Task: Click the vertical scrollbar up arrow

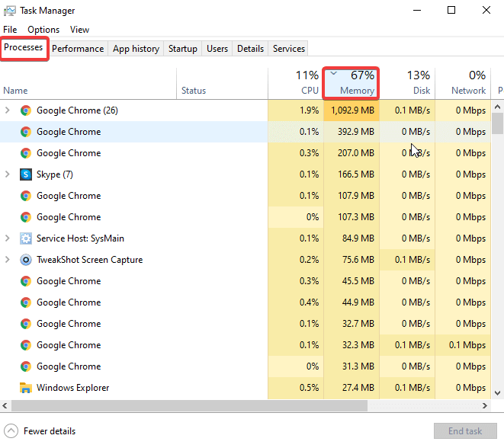Action: 497,107
